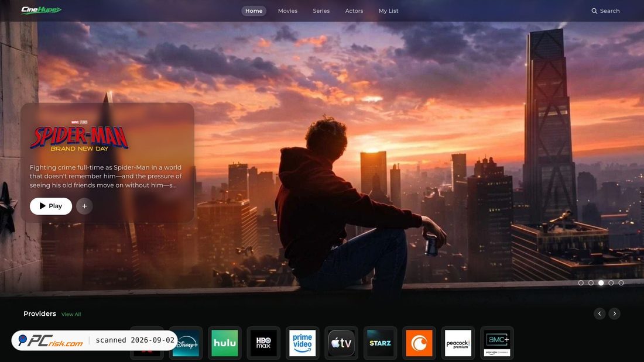The image size is (644, 362).
Task: Click the Spider-Man Brand New Day title logo
Action: click(x=79, y=136)
